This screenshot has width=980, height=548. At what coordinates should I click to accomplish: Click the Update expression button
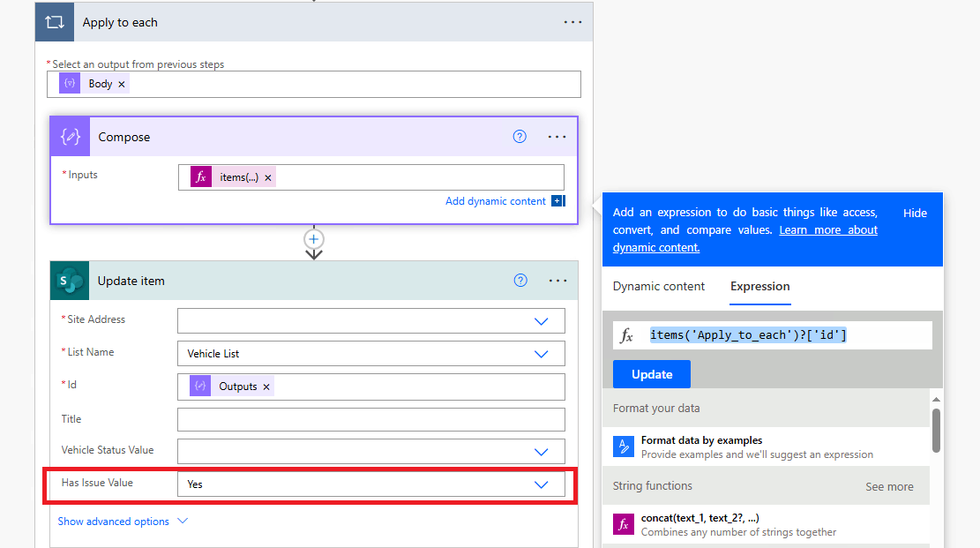tap(651, 373)
